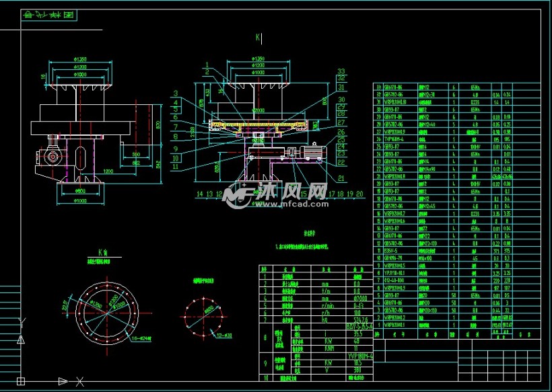Click the UCS X-axis arrow marker

tap(63, 381)
